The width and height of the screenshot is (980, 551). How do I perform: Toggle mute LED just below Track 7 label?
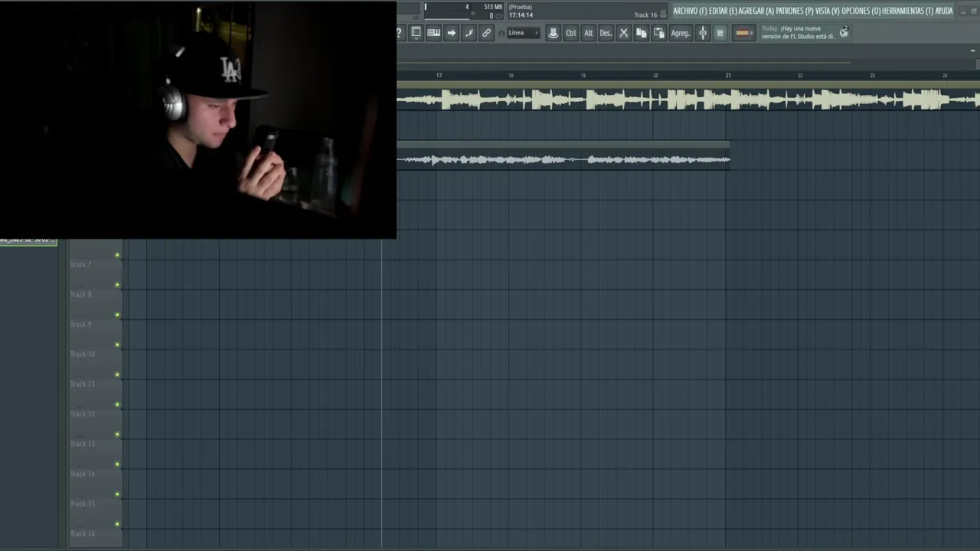coord(117,285)
